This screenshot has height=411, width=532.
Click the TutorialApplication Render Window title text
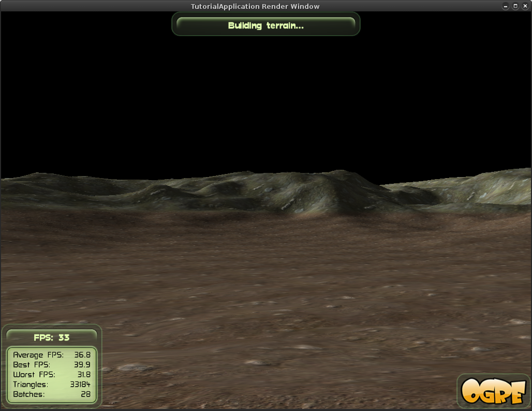click(255, 6)
